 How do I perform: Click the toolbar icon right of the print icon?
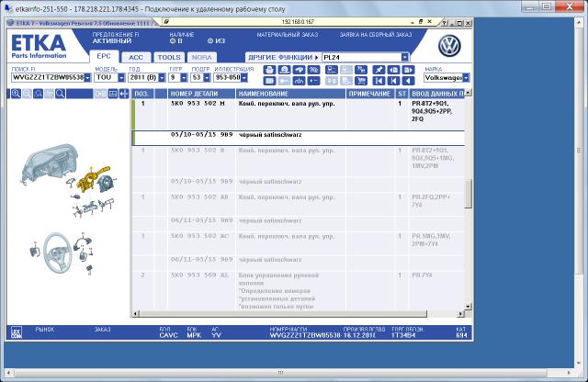[284, 70]
